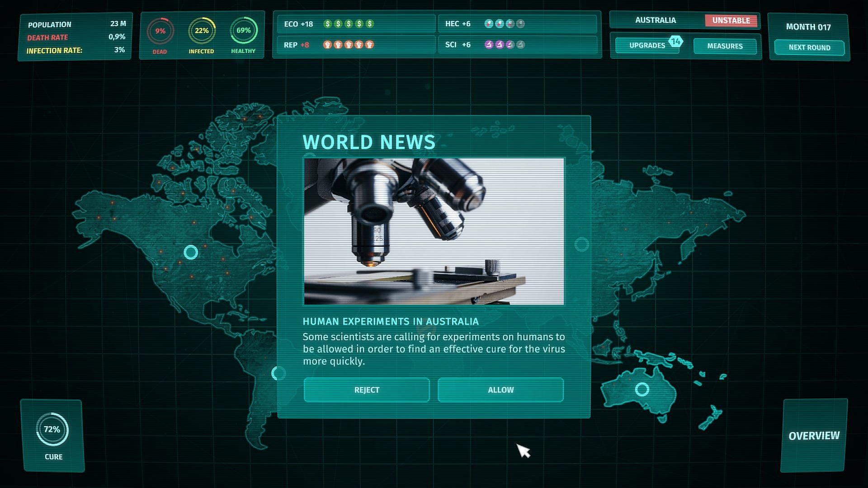Click the Reject button
The image size is (868, 488).
click(366, 389)
